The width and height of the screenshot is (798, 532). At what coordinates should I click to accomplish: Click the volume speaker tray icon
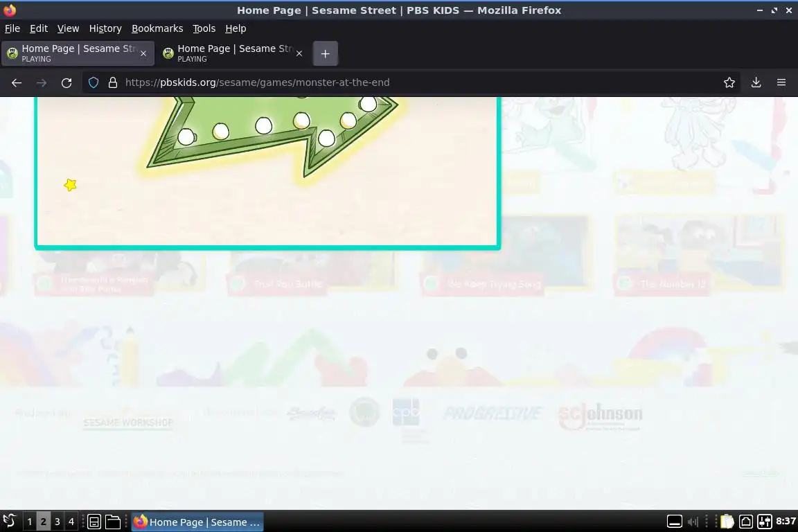(693, 522)
